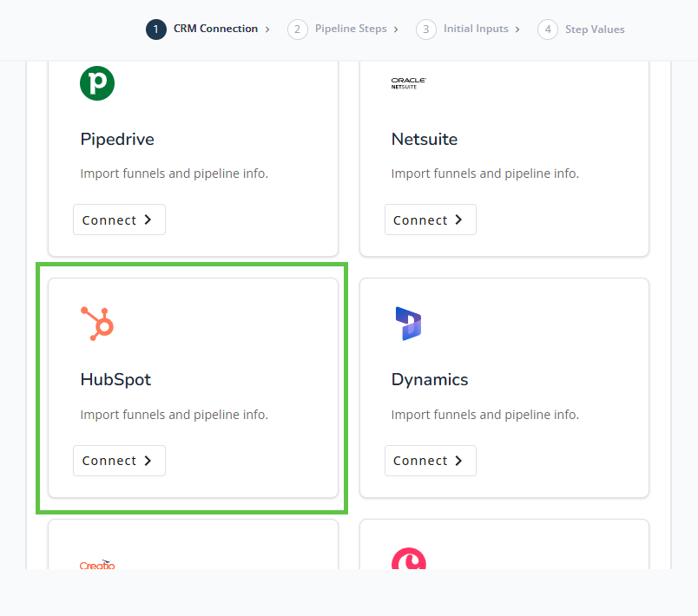This screenshot has height=616, width=698.
Task: Click the pink circular CRM logo
Action: (409, 559)
